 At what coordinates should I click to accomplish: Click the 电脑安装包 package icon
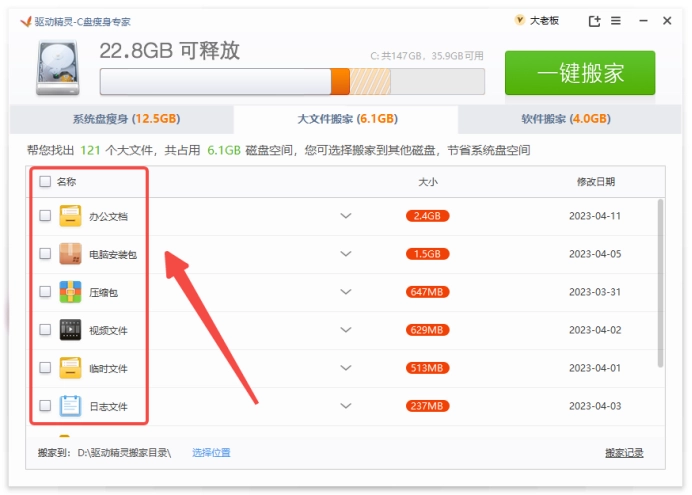[x=70, y=254]
